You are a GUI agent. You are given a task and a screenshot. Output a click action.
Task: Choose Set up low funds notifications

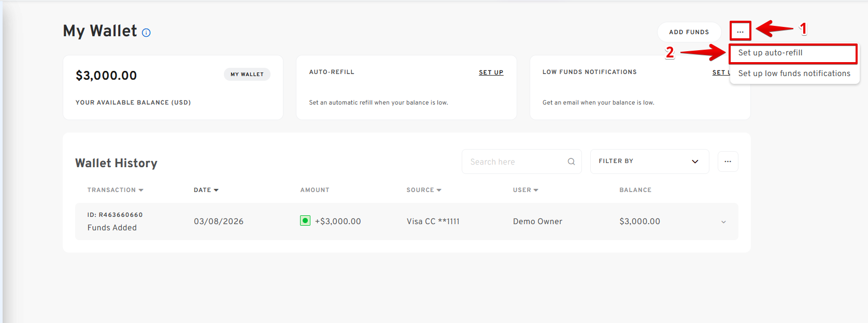click(794, 74)
